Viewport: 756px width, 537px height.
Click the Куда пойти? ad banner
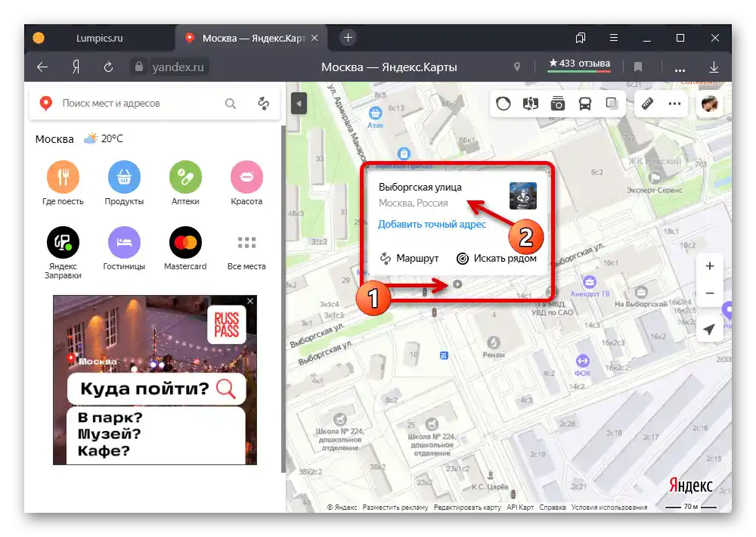pos(156,389)
